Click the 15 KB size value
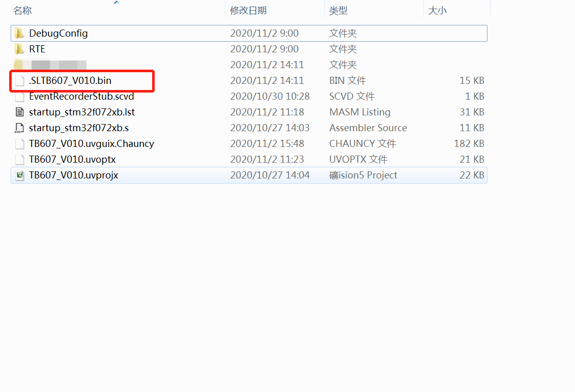This screenshot has width=575, height=392. pos(472,81)
